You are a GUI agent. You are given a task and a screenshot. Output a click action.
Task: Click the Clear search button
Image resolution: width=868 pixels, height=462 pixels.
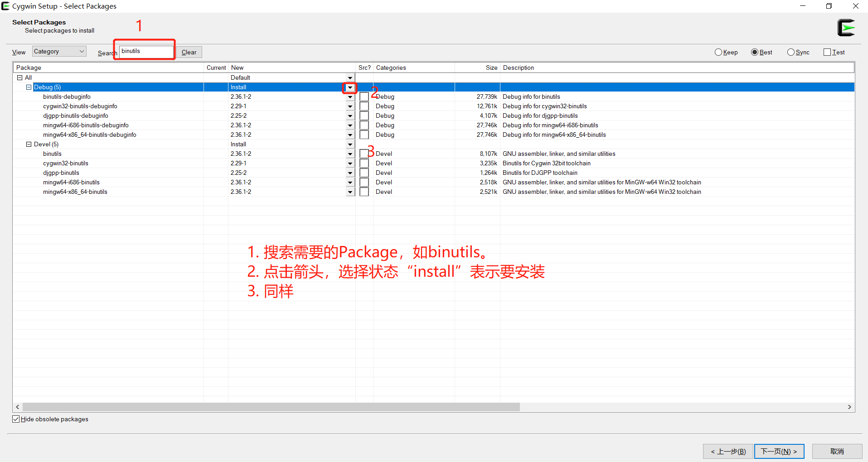point(189,52)
